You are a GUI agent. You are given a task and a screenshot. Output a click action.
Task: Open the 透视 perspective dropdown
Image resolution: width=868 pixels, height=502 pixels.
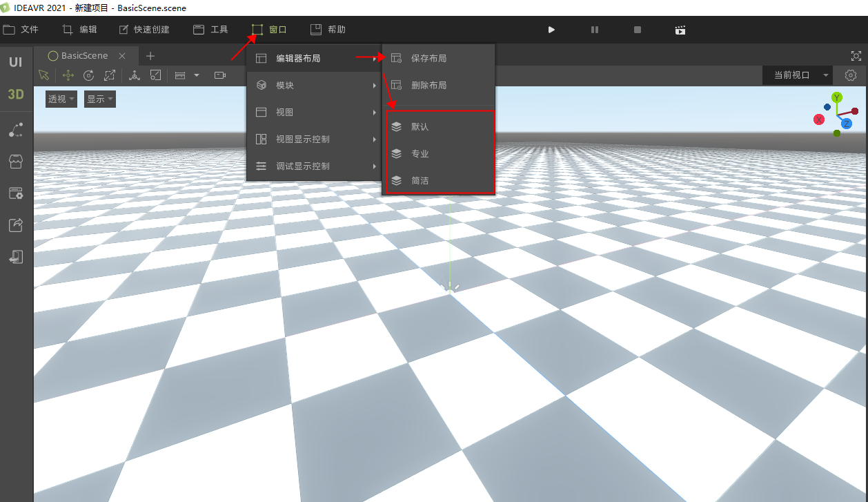coord(61,99)
